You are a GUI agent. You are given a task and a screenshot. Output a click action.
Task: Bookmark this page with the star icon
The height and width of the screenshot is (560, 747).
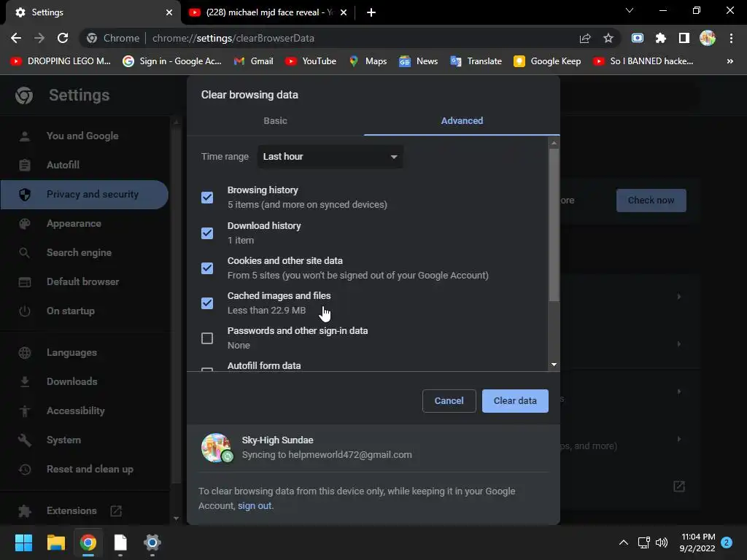608,38
